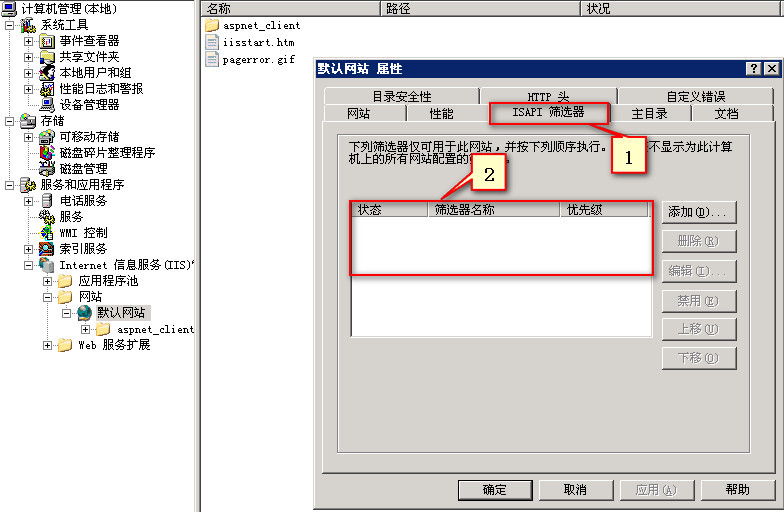Viewport: 784px width, 512px height.
Task: Click the aspnet_client folder icon in file list
Action: click(x=212, y=25)
